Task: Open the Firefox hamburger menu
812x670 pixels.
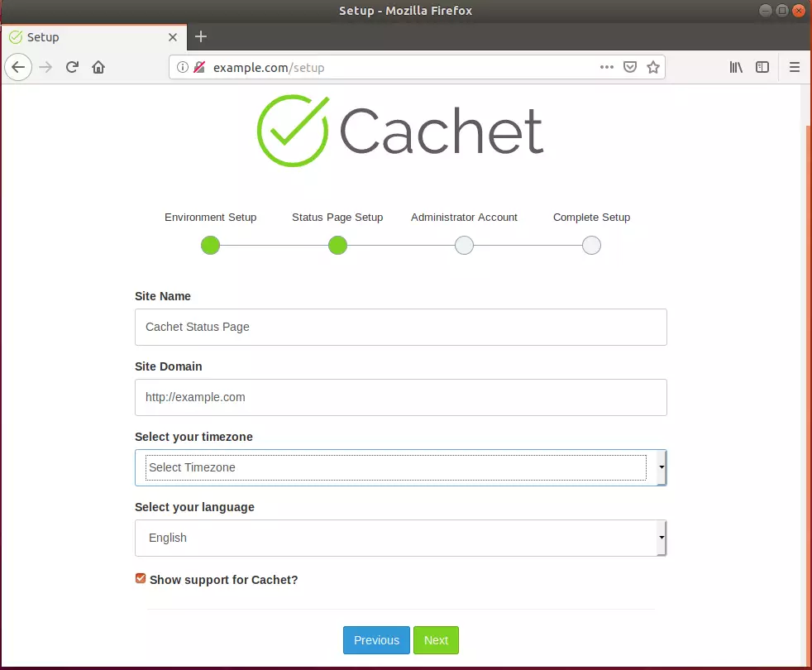Action: [x=795, y=67]
